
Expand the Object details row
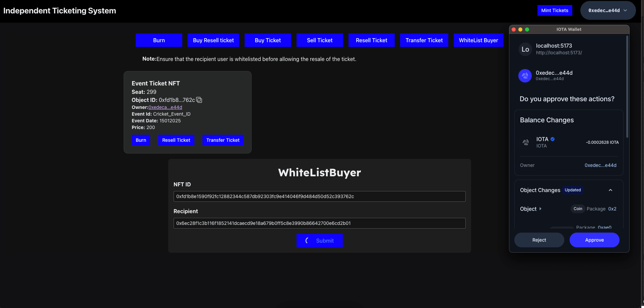(x=540, y=209)
